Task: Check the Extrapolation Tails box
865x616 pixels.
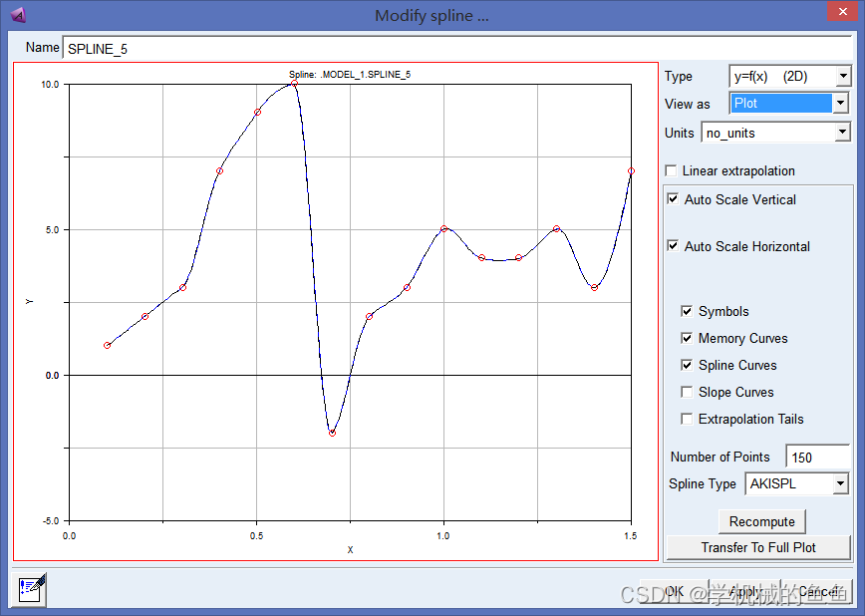Action: tap(687, 420)
